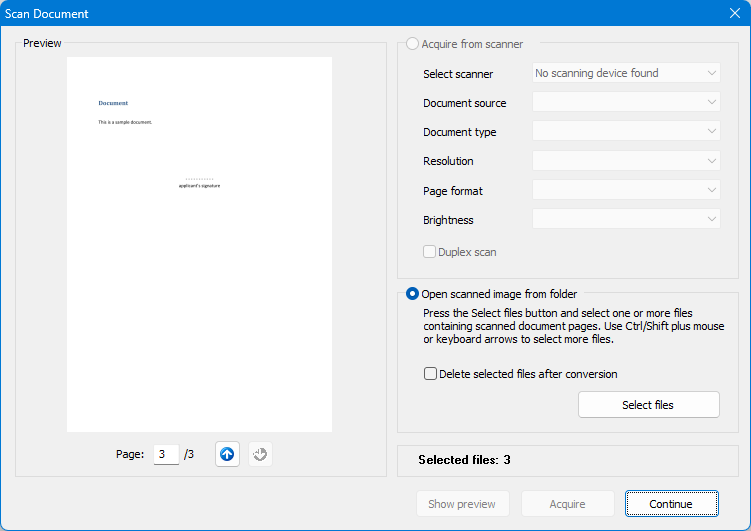This screenshot has width=751, height=531.
Task: Expand the Brightness dropdown
Action: (x=626, y=219)
